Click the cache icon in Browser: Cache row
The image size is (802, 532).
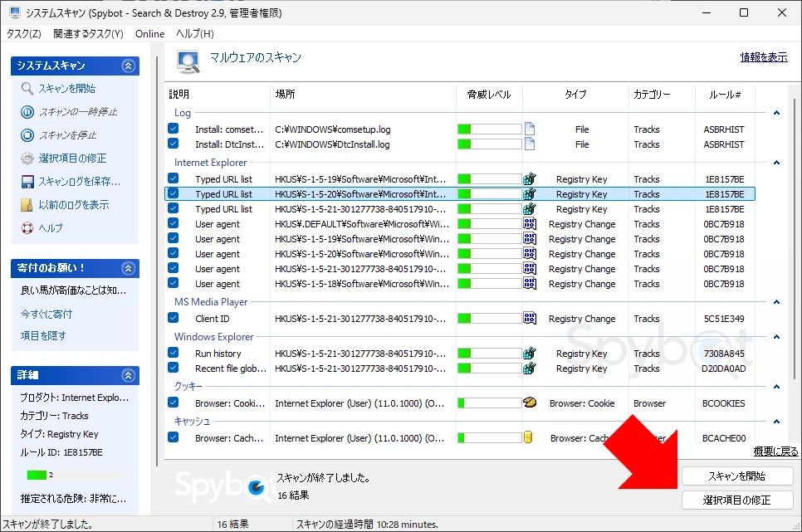click(x=528, y=437)
